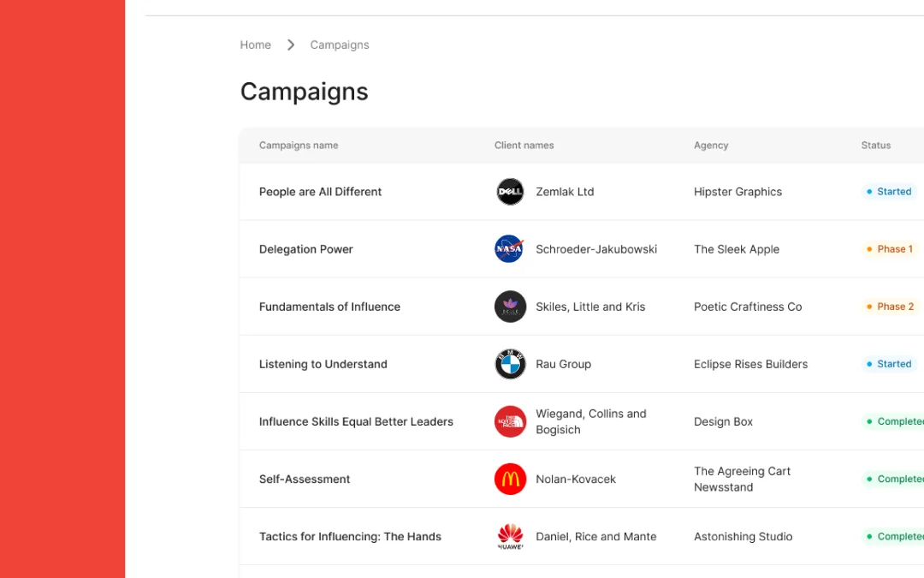Click the Started status badge for People are All Different
Image resolution: width=924 pixels, height=578 pixels.
[889, 192]
